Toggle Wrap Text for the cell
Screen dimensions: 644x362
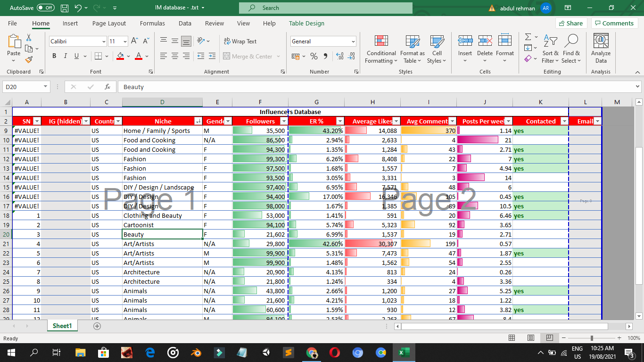pos(240,41)
